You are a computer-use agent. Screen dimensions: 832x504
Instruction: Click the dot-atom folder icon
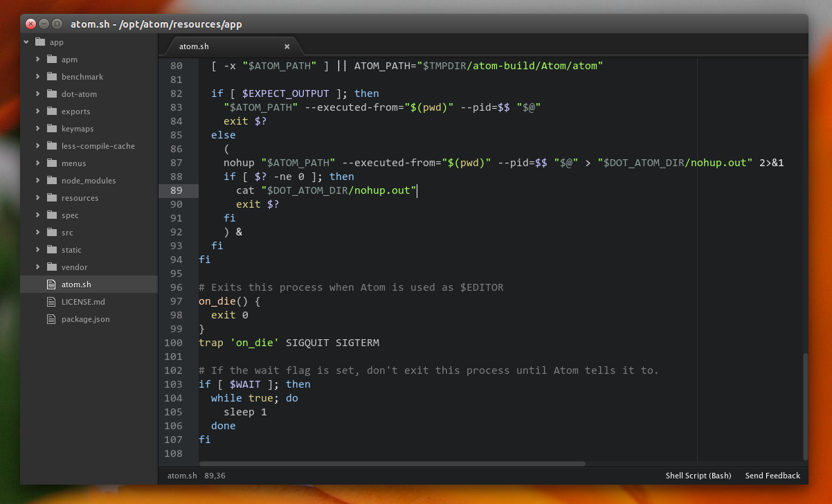pyautogui.click(x=52, y=93)
